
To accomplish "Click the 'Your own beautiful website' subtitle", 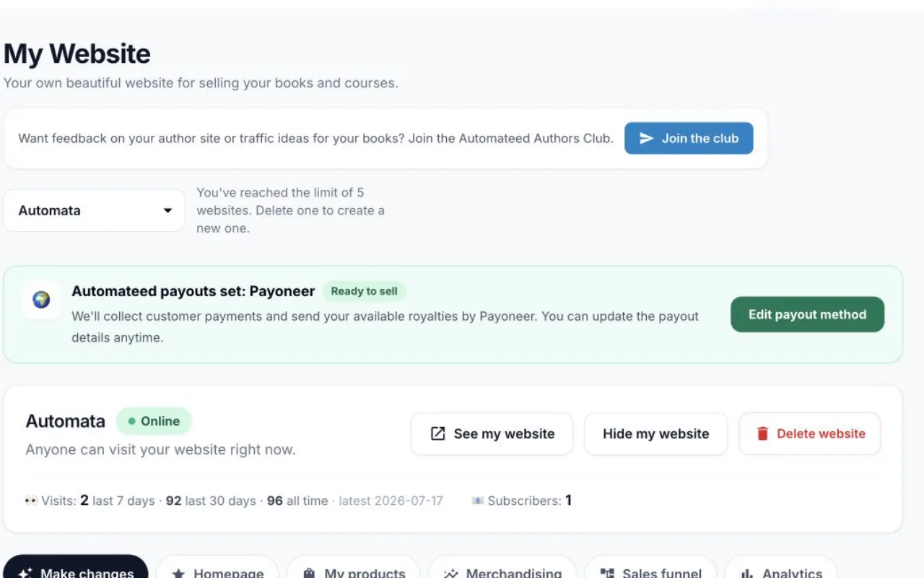I will click(201, 83).
